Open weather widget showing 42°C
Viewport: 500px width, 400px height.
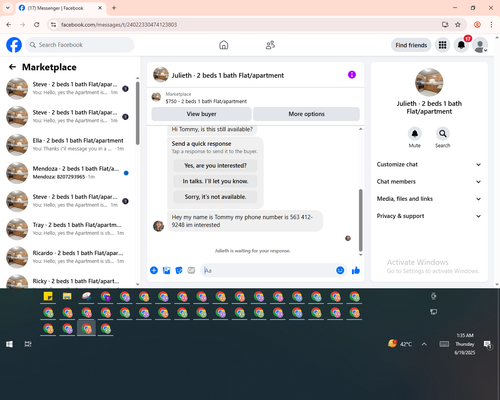(x=400, y=344)
